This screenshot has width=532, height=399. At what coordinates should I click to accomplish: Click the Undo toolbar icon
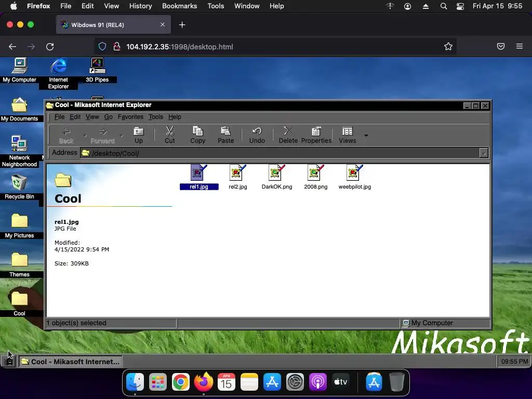click(257, 135)
